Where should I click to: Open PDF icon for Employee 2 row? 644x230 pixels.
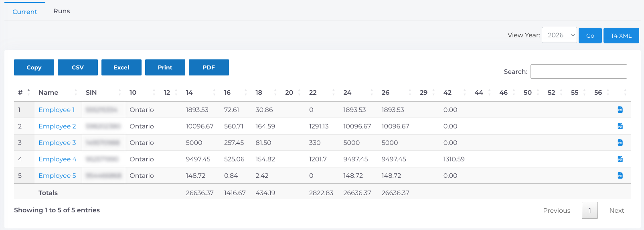pos(620,126)
